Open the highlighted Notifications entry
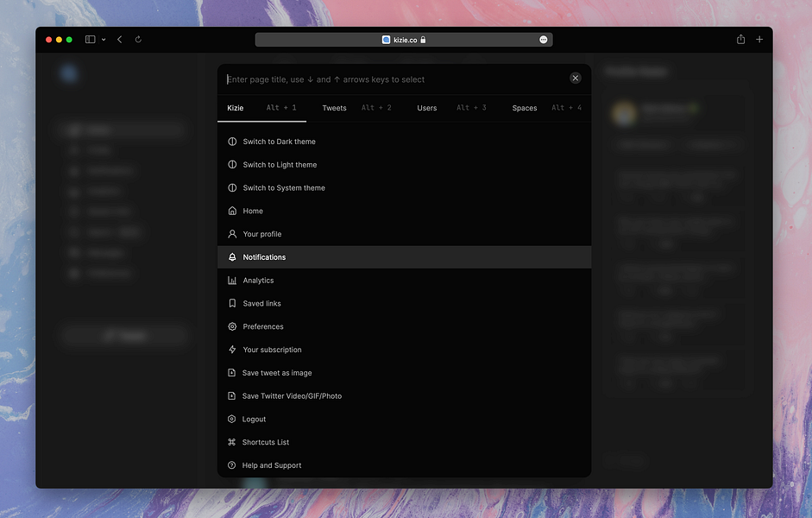 pyautogui.click(x=404, y=257)
